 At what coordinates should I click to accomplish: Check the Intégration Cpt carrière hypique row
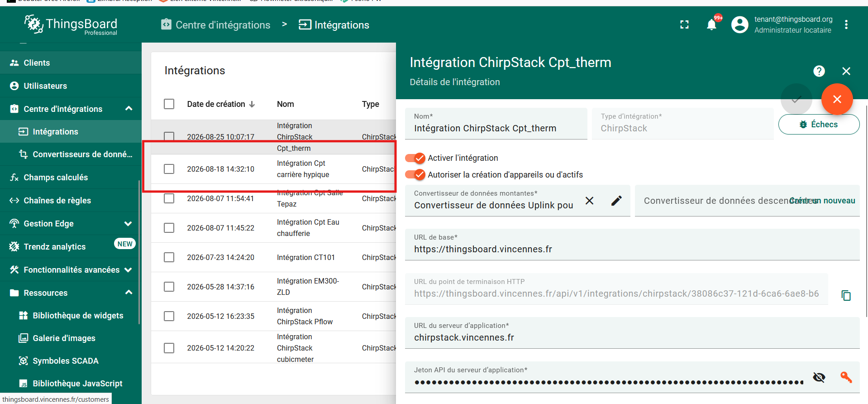click(169, 169)
